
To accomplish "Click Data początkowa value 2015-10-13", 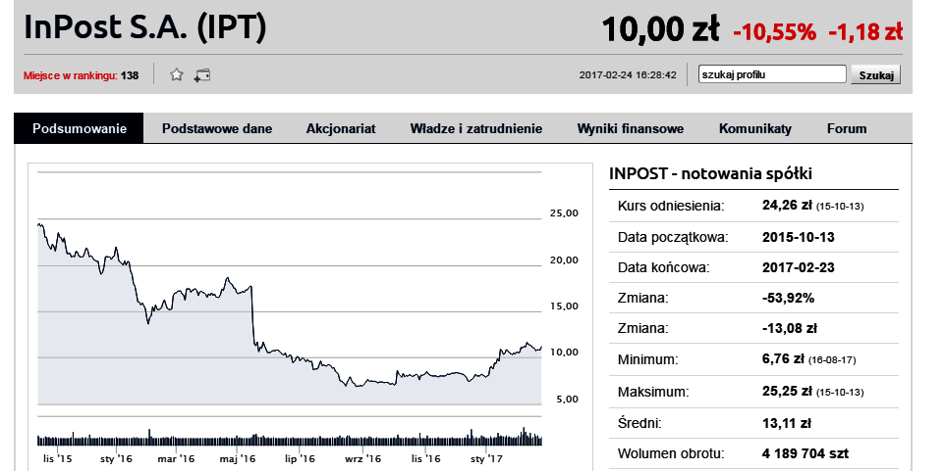I will (x=798, y=237).
